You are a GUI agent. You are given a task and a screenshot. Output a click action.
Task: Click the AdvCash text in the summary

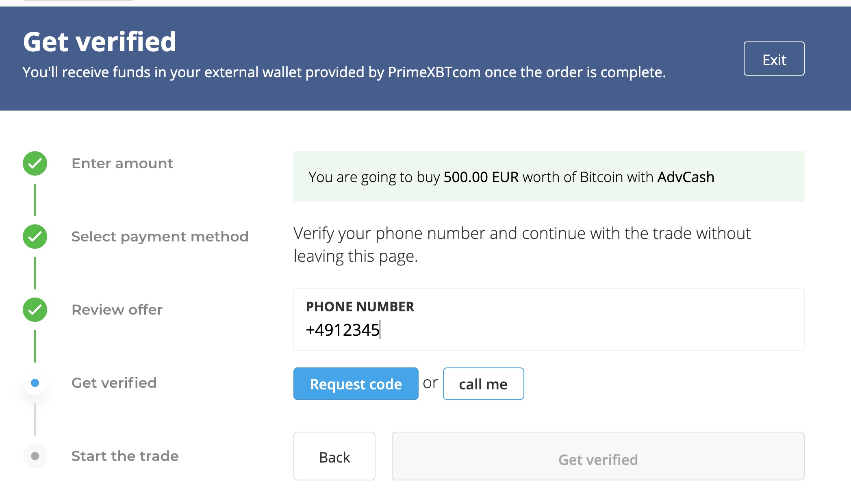(x=686, y=177)
